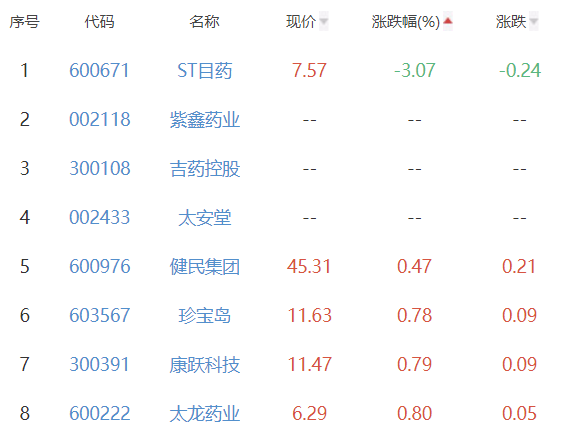Open the 健民集团 stock page
Screen dimensions: 565x442
[205, 266]
